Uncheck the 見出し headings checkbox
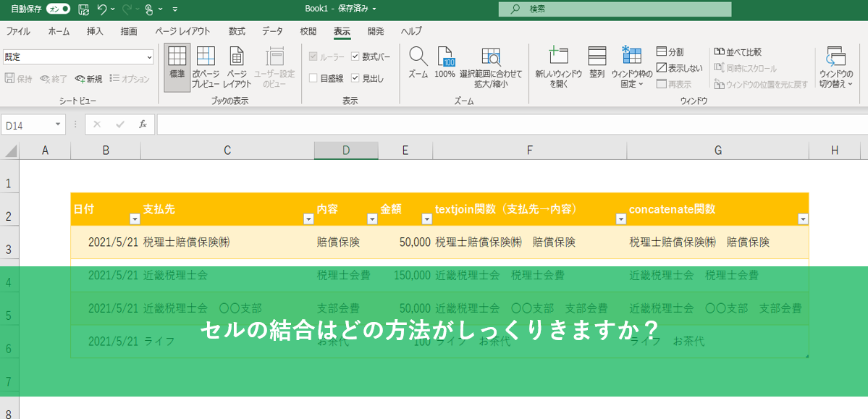Viewport: 868px width, 419px height. click(355, 78)
